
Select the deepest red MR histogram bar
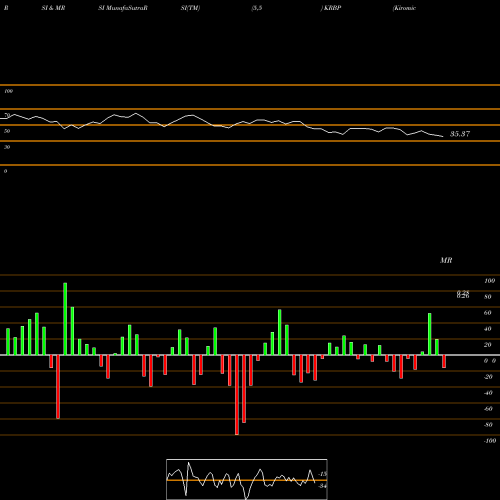[x=237, y=395]
